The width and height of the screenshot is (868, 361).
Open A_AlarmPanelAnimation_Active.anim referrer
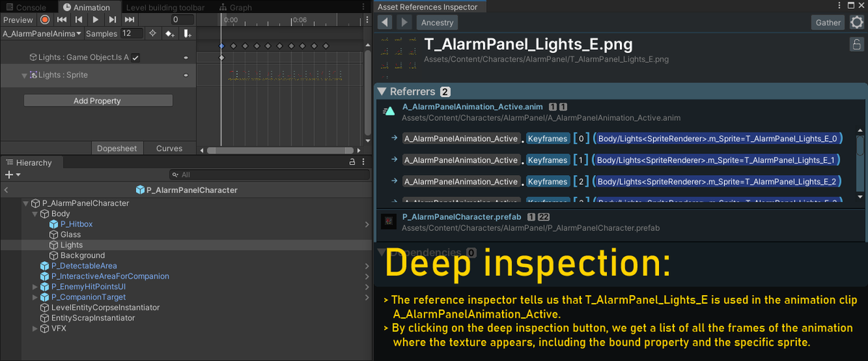tap(472, 107)
